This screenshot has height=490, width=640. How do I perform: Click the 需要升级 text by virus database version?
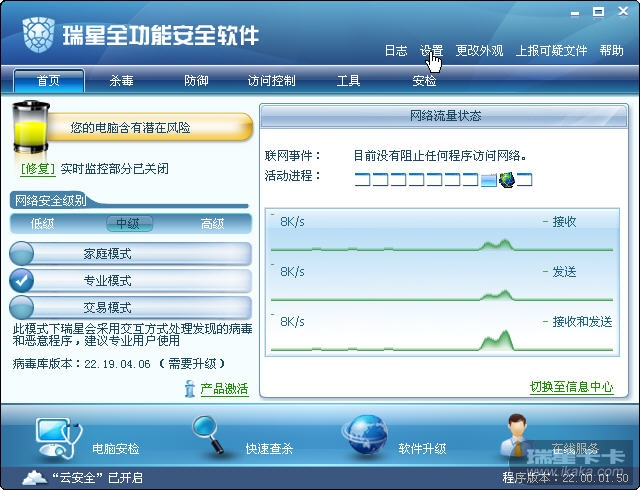pos(191,363)
